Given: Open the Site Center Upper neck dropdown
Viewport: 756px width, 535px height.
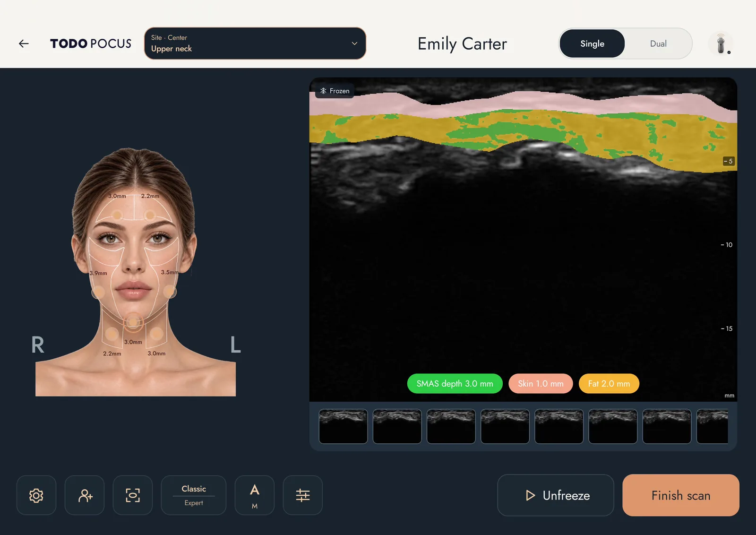Looking at the screenshot, I should tap(255, 43).
